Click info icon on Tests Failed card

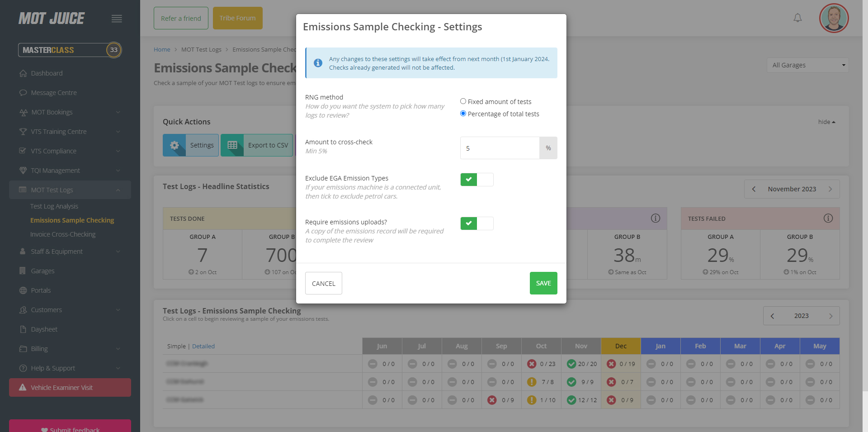tap(828, 218)
